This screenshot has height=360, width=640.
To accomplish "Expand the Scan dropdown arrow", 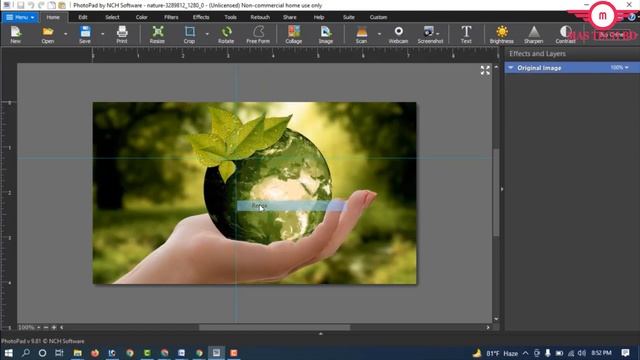I will pyautogui.click(x=379, y=34).
